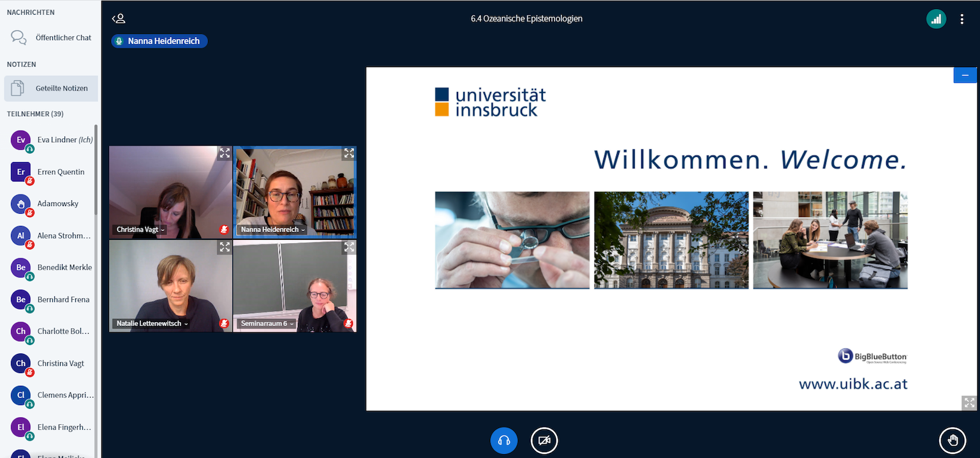The width and height of the screenshot is (980, 458).
Task: Open Seminarraum 6 video name dropdown
Action: pos(267,323)
